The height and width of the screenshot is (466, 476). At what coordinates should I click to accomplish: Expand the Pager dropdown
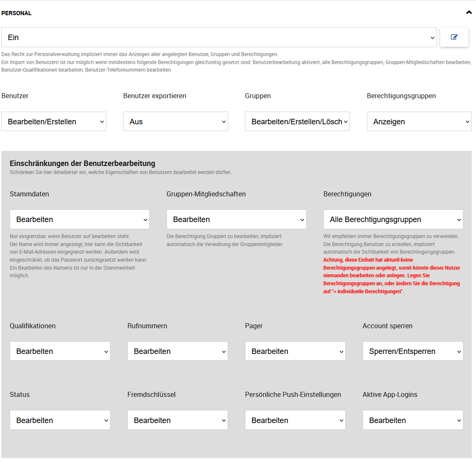[x=295, y=351]
